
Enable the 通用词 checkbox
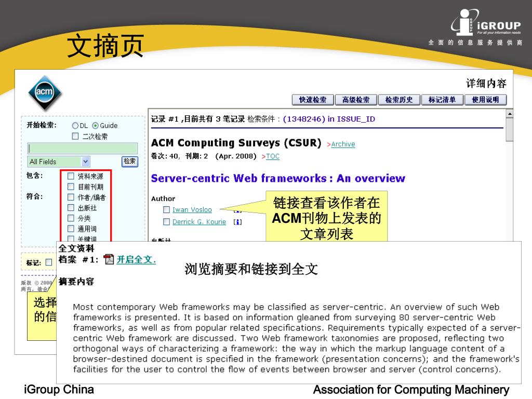71,229
